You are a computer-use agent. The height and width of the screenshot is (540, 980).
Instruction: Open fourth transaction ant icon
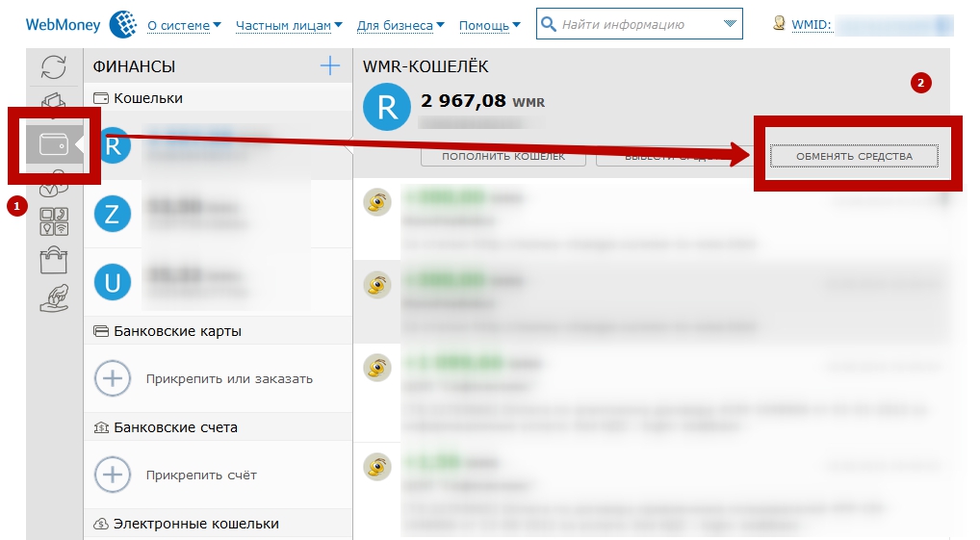pos(376,466)
